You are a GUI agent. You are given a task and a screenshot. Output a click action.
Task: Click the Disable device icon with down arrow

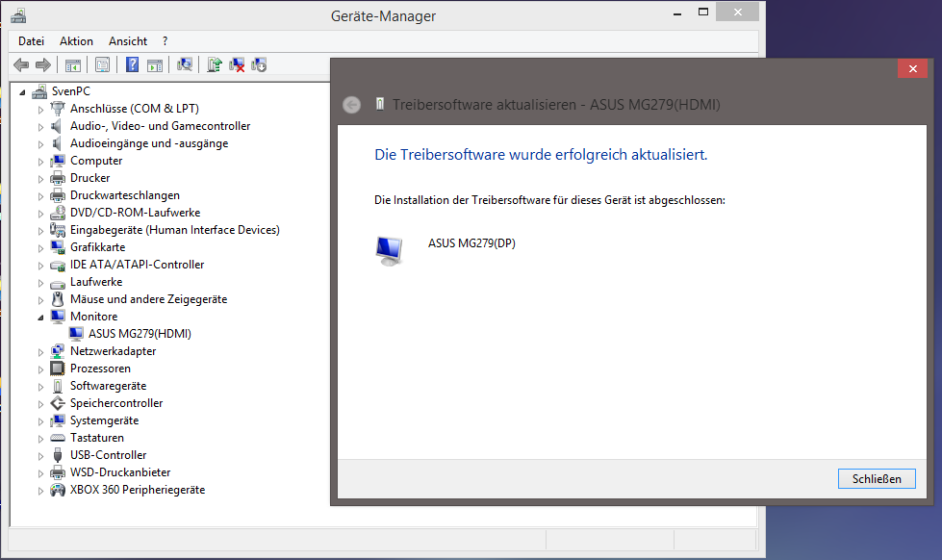click(259, 64)
